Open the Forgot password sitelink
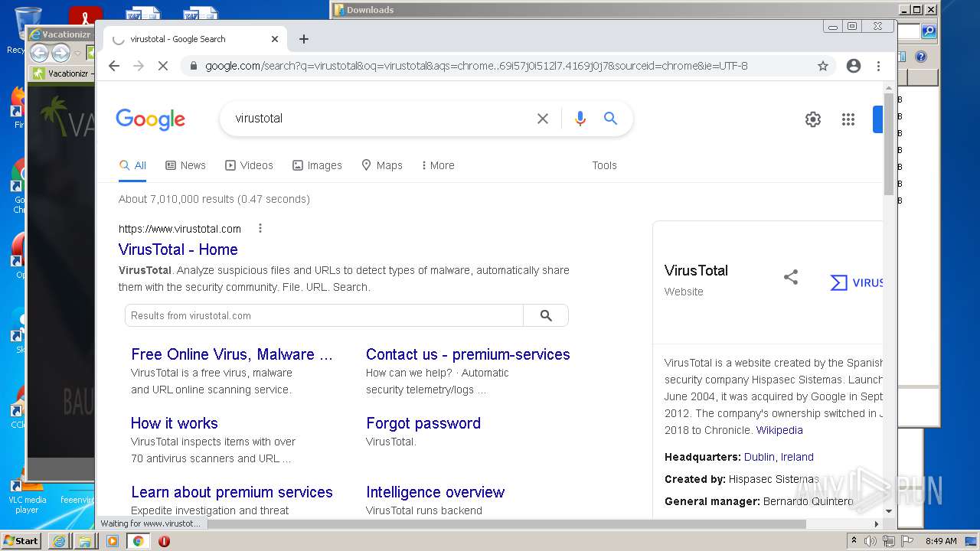 pos(423,423)
